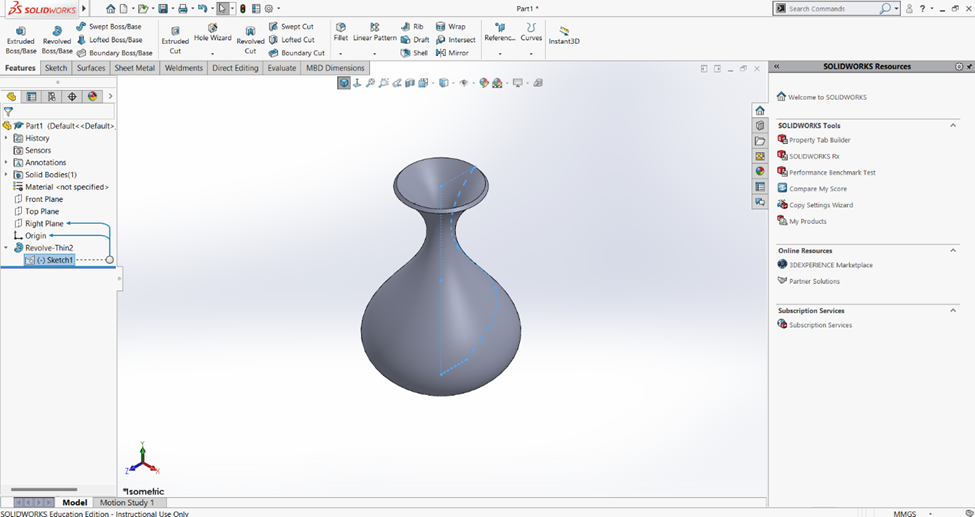
Task: Select Sketch1 in the feature tree
Action: pyautogui.click(x=50, y=260)
